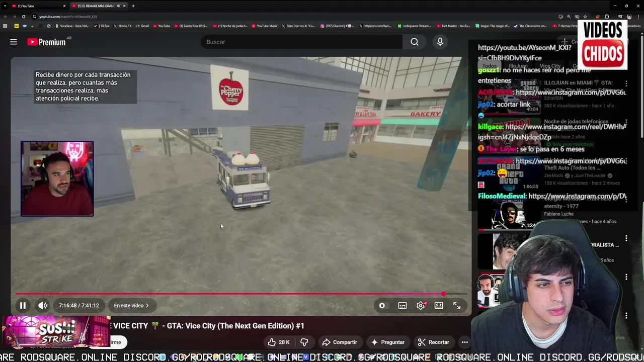Focus the Buscar search field

coord(302,42)
